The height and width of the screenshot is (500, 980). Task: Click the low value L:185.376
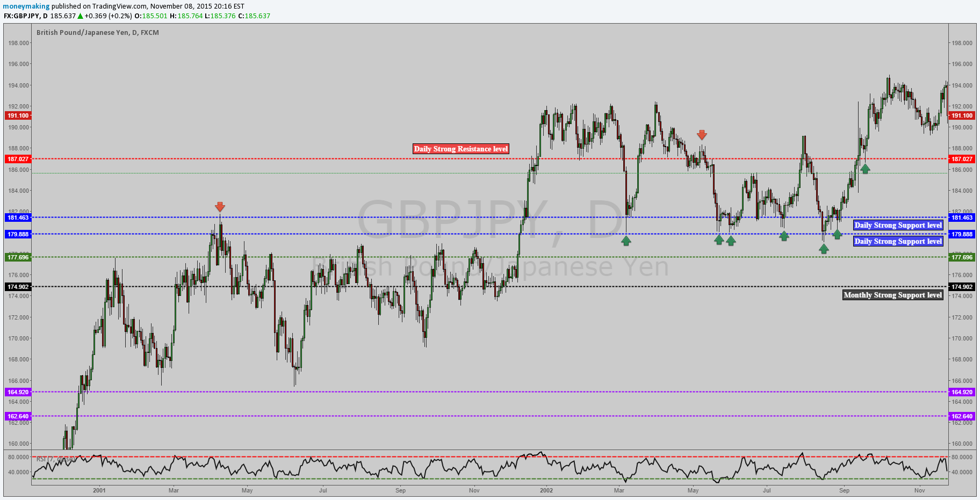(x=220, y=16)
